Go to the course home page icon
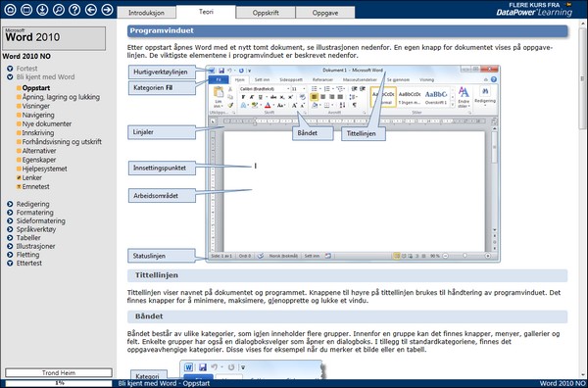This screenshot has width=588, height=388. tap(10, 10)
